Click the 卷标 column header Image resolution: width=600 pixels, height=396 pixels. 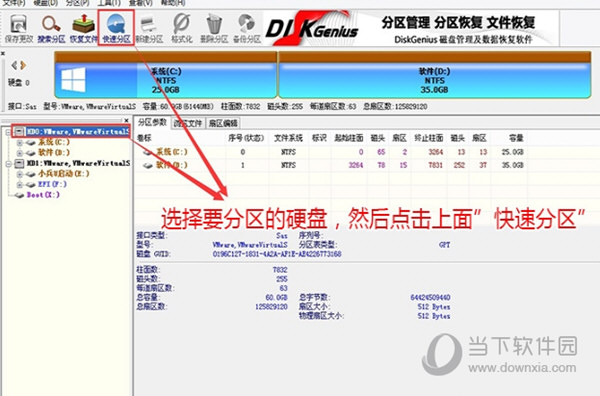[x=144, y=138]
